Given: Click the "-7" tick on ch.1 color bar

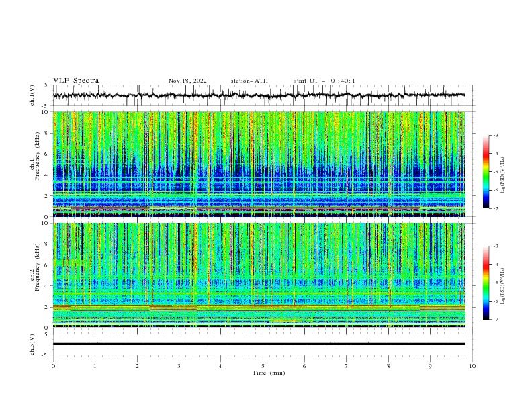Looking at the screenshot, I should [496, 208].
